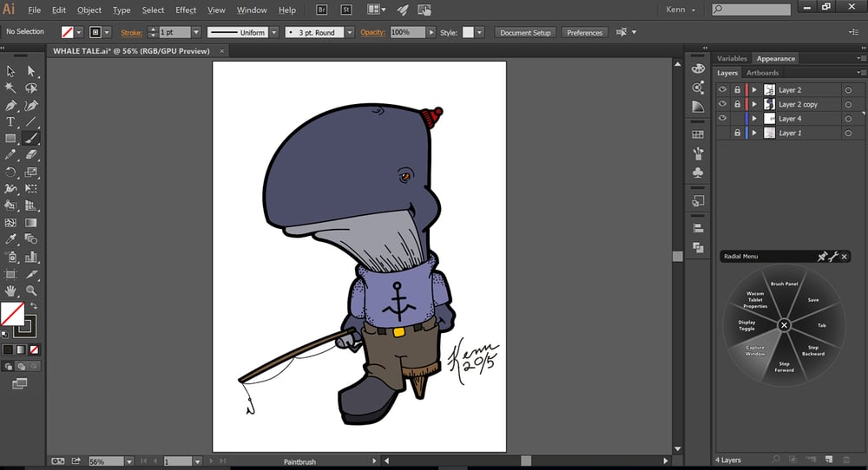Lock Layer 4 via empty lock box
The height and width of the screenshot is (470, 868).
point(737,118)
